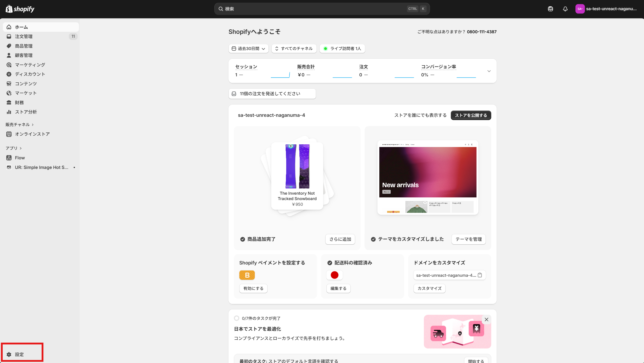Click the Shopify logo
The image size is (644, 363).
point(19,9)
